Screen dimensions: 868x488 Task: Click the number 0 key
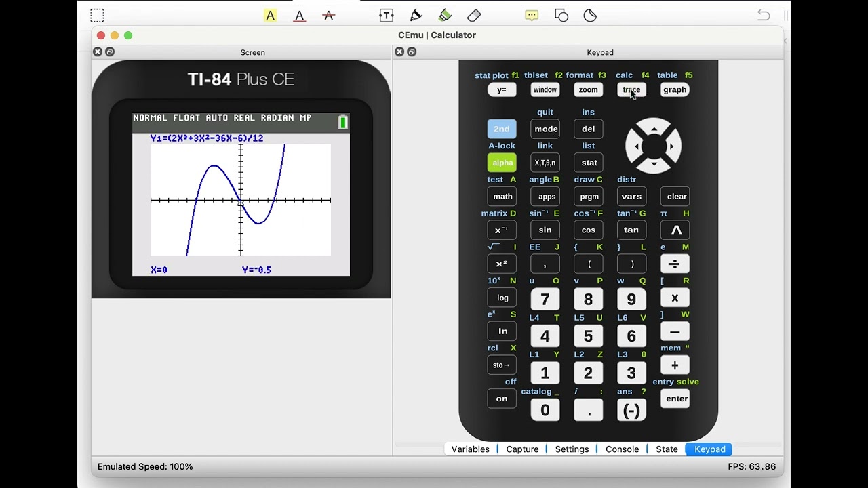pyautogui.click(x=545, y=410)
